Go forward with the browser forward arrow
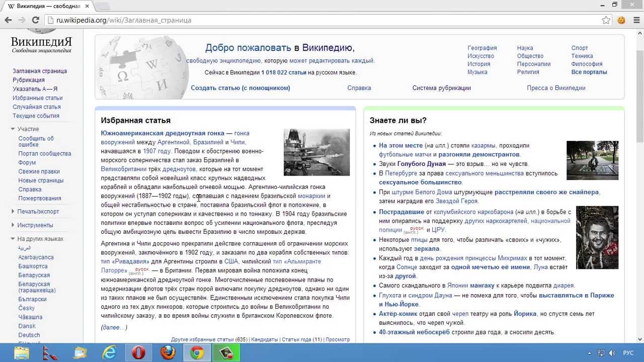 (x=22, y=20)
